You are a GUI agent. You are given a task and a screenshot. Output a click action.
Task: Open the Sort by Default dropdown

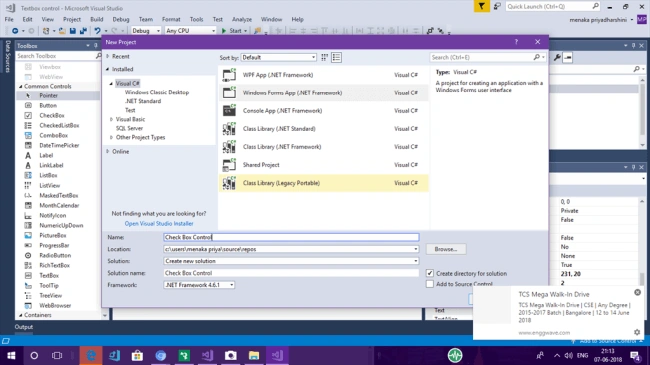pos(279,58)
